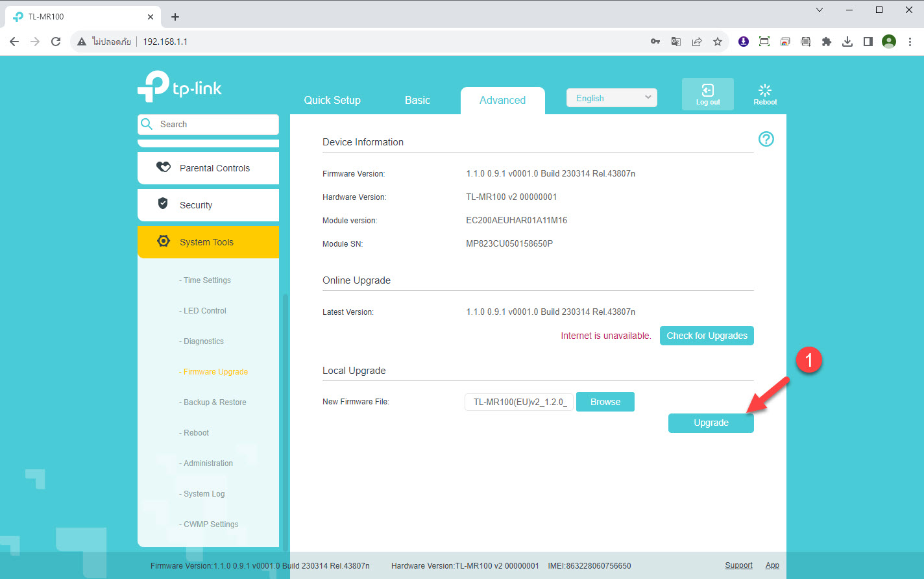This screenshot has width=924, height=579.
Task: Open the Security menu
Action: 208,205
